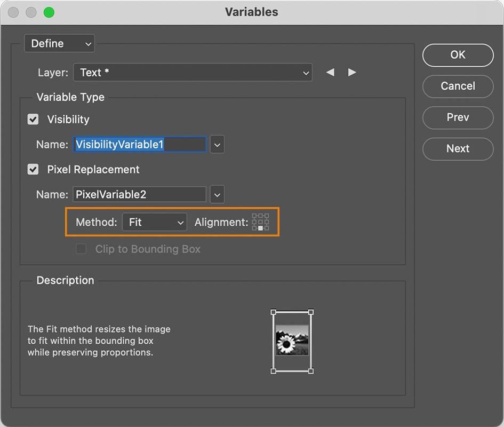The height and width of the screenshot is (427, 504).
Task: Open the PixelVariable2 name dropdown arrow
Action: pos(217,194)
